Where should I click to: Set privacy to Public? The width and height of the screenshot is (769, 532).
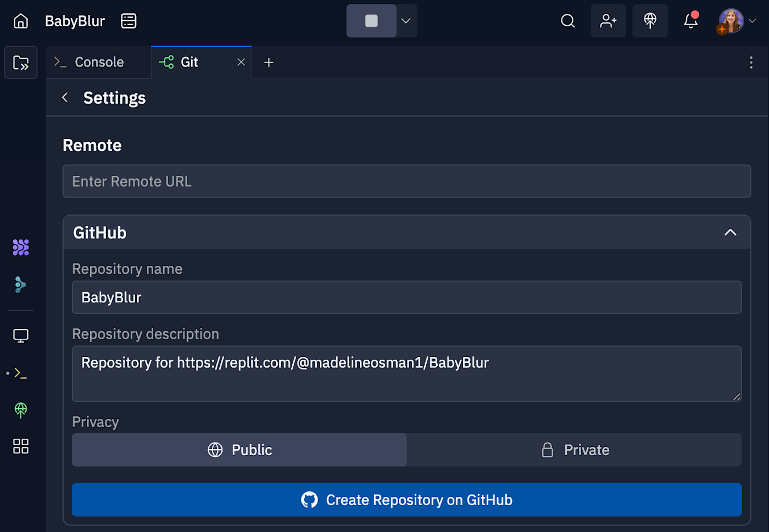[239, 450]
